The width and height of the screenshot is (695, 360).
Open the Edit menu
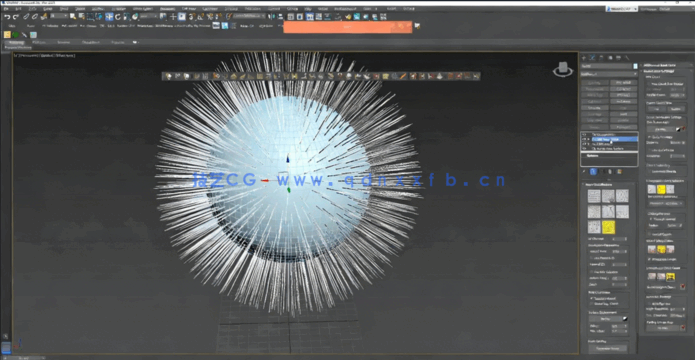tap(19, 8)
